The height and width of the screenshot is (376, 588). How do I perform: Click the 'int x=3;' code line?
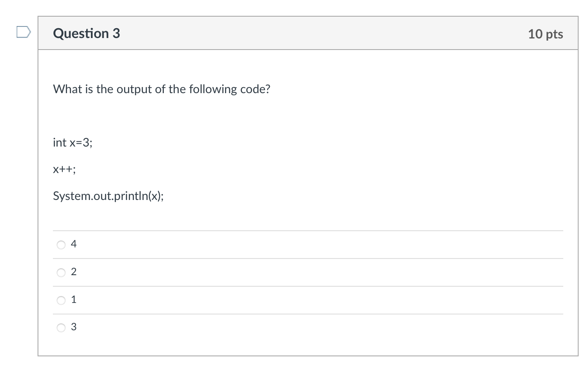(73, 142)
